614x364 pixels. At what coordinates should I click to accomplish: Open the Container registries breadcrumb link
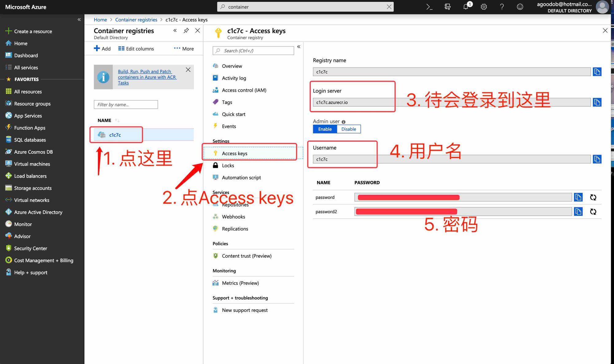tap(136, 19)
